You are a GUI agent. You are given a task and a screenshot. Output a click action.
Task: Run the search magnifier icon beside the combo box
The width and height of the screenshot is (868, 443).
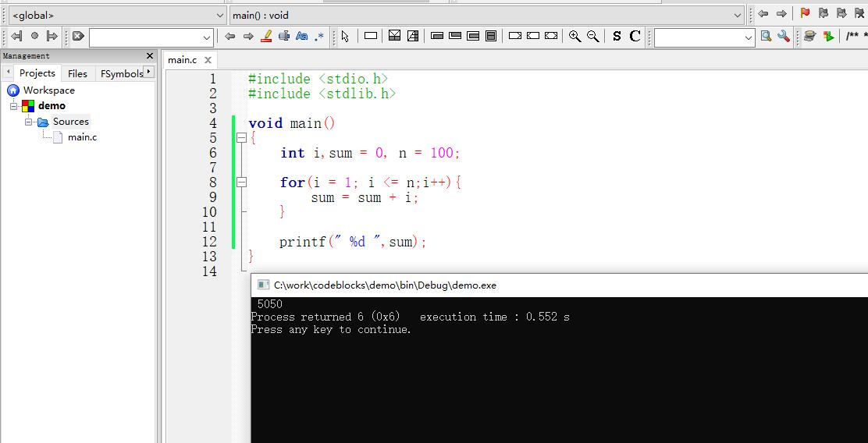pyautogui.click(x=766, y=37)
